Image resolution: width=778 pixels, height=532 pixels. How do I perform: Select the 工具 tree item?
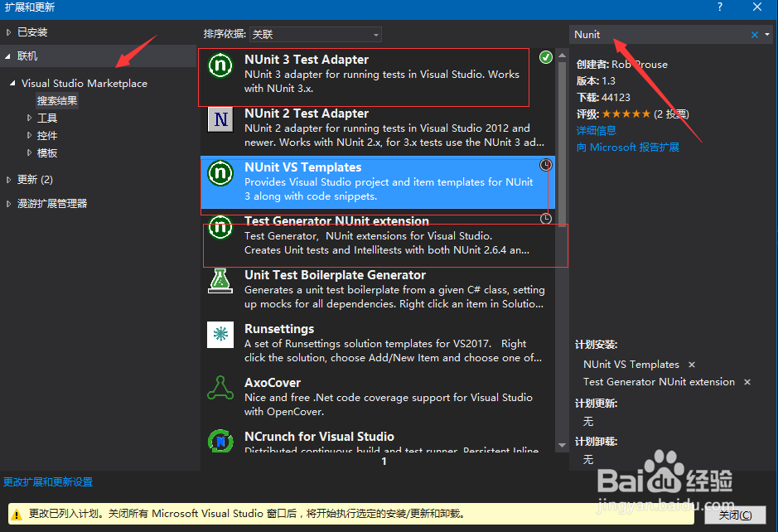point(47,118)
